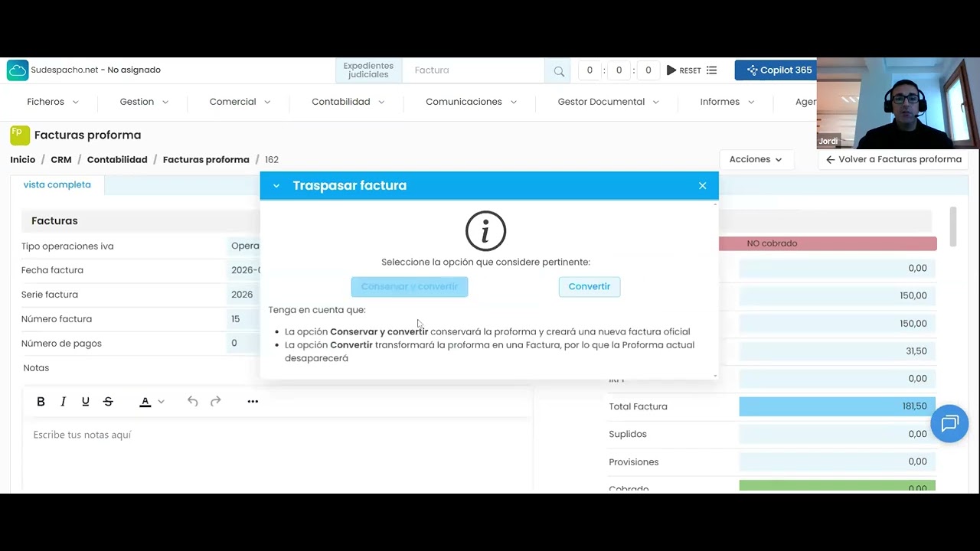Click the page vertical scrollbar
The image size is (980, 551).
[x=953, y=227]
